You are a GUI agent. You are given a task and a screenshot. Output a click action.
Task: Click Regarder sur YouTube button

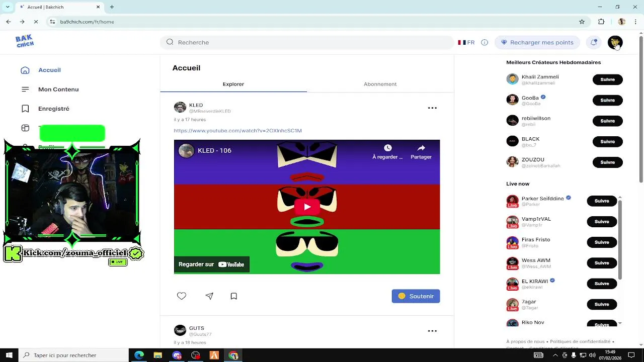click(212, 264)
